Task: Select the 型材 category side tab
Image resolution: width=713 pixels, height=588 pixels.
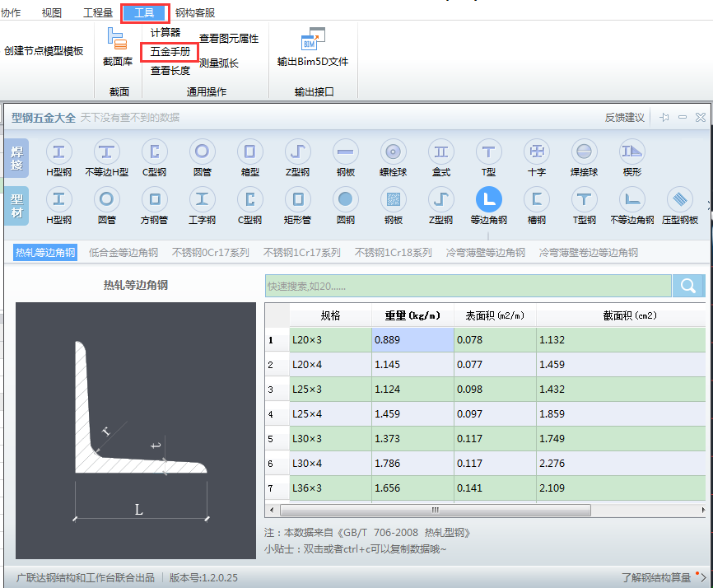Action: (16, 206)
